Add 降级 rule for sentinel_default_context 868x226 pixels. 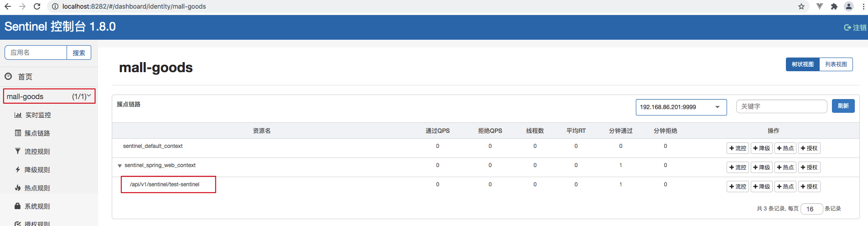761,148
